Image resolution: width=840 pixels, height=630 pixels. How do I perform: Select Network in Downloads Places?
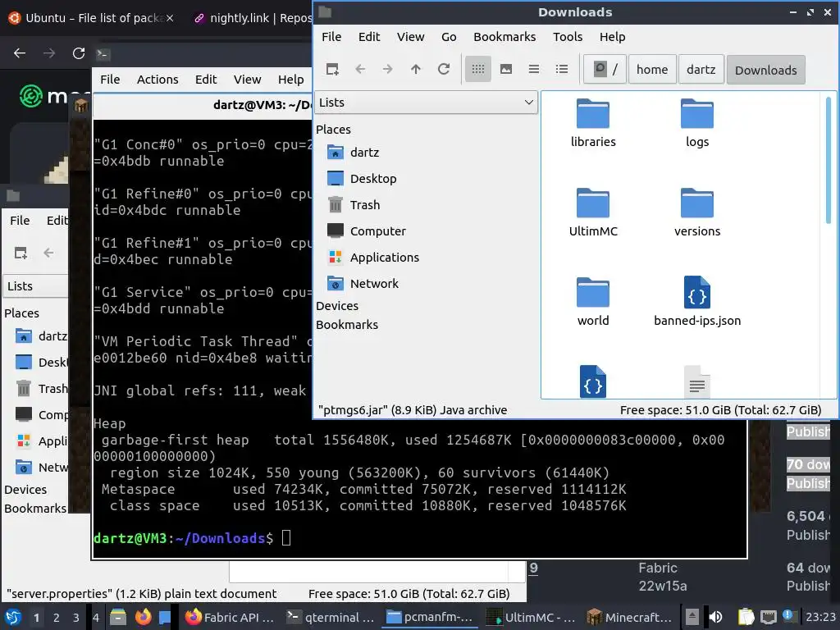[x=363, y=283]
